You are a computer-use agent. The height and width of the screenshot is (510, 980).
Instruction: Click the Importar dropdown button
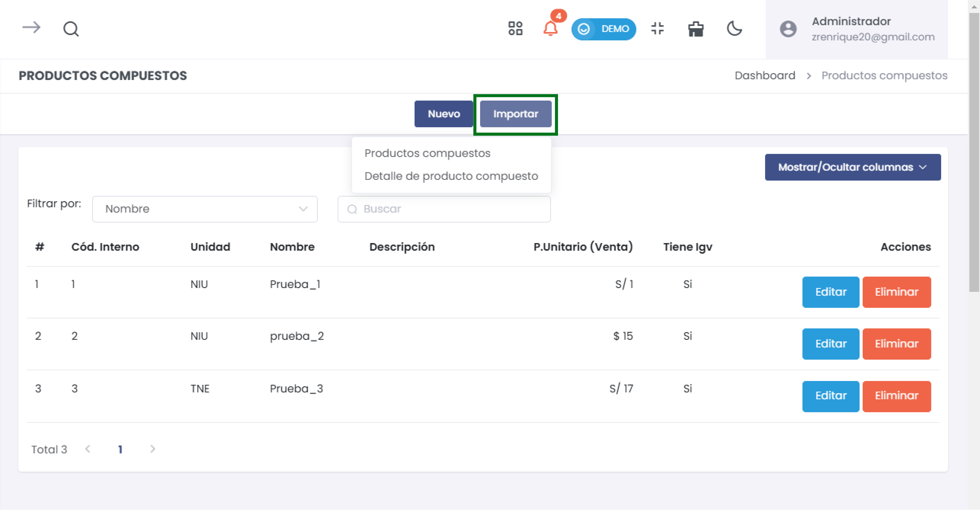515,114
